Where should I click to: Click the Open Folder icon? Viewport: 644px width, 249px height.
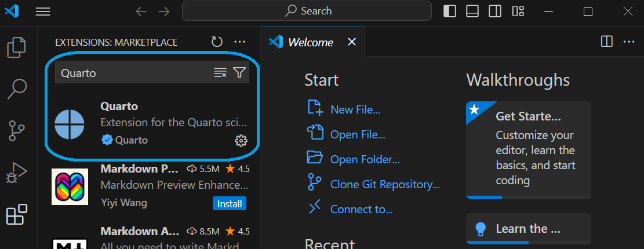(x=315, y=158)
